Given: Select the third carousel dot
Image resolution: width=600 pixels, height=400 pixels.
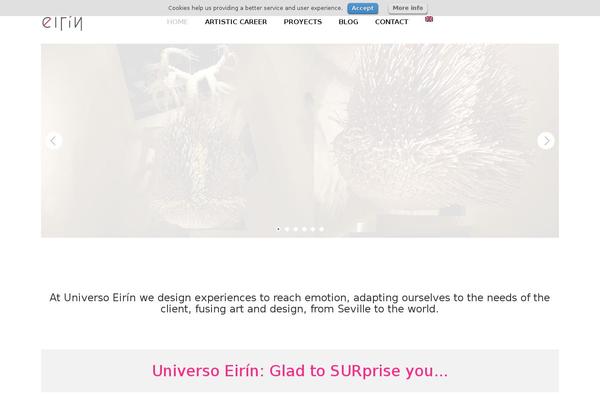Looking at the screenshot, I should pyautogui.click(x=295, y=229).
